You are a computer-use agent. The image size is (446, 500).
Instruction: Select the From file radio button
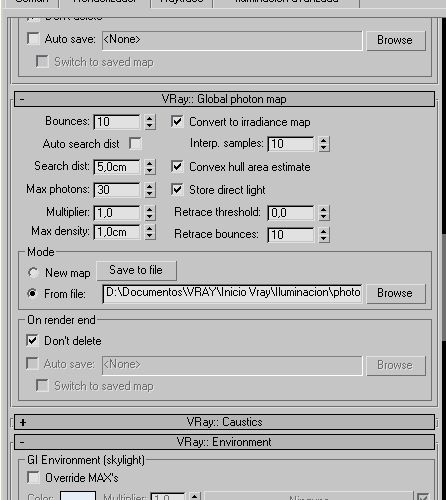coord(33,293)
